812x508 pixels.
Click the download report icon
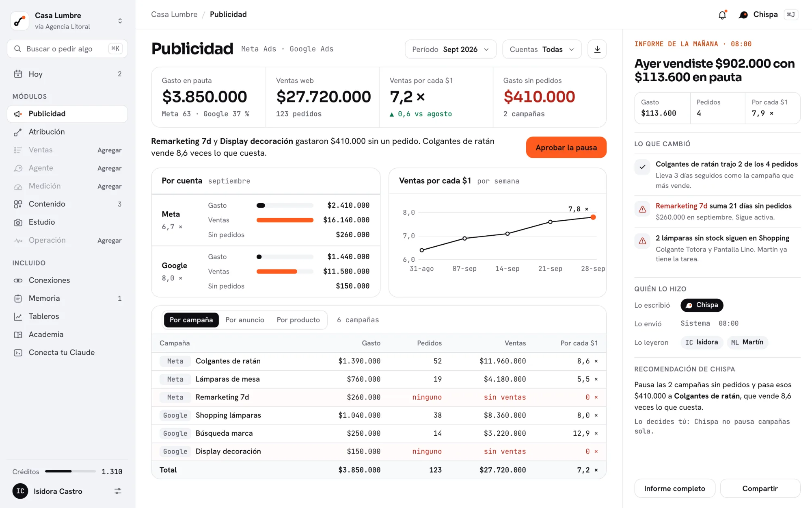point(597,49)
